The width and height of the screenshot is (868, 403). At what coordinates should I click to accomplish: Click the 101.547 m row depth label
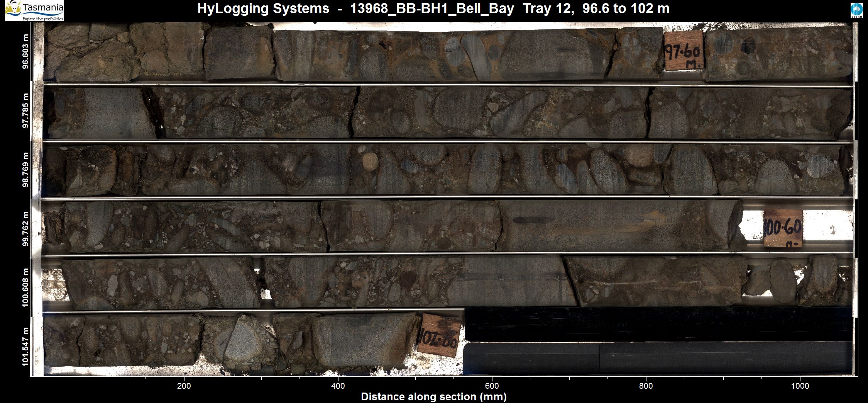pyautogui.click(x=25, y=347)
